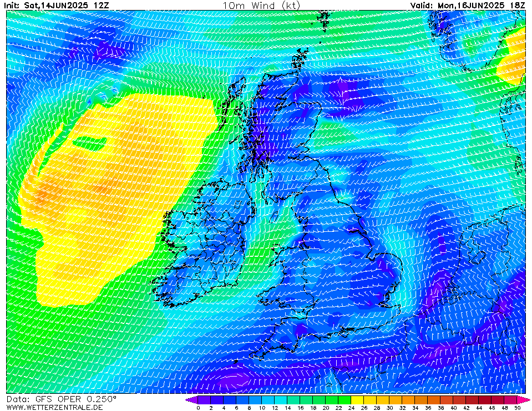Click the legend value 40
The image size is (532, 411).
(x=453, y=408)
